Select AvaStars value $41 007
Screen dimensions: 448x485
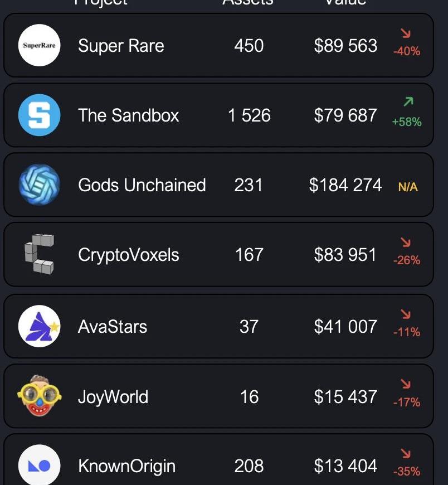(345, 327)
